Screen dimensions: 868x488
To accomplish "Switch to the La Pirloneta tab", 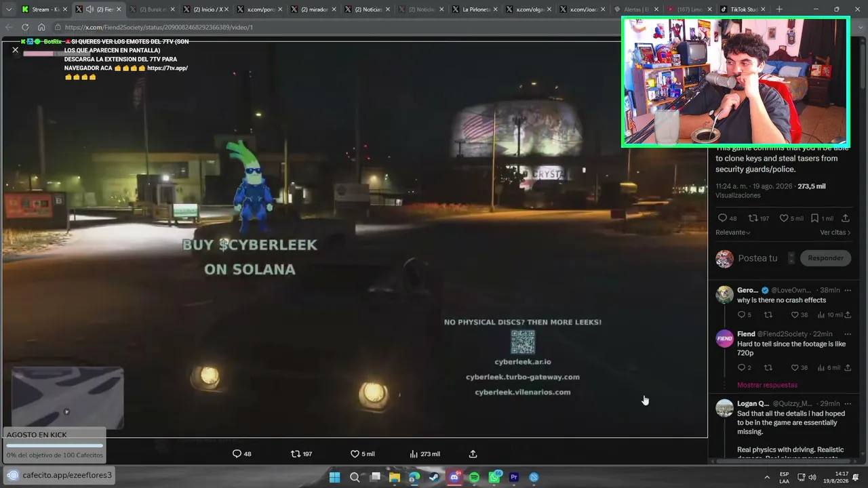I will click(x=476, y=9).
